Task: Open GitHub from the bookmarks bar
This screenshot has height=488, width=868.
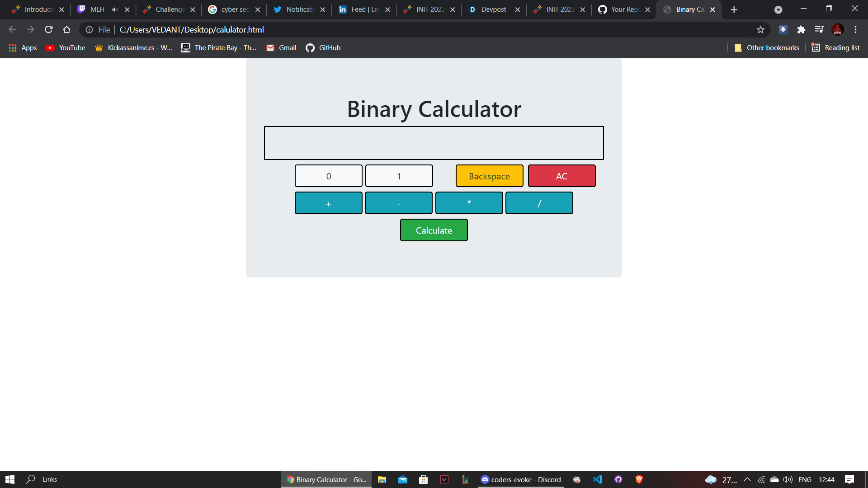Action: pos(323,47)
